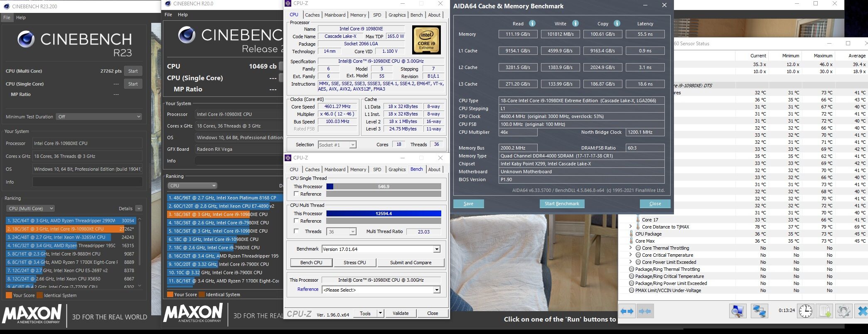
Task: Open the Help menu in Cinebench R20
Action: (x=183, y=15)
